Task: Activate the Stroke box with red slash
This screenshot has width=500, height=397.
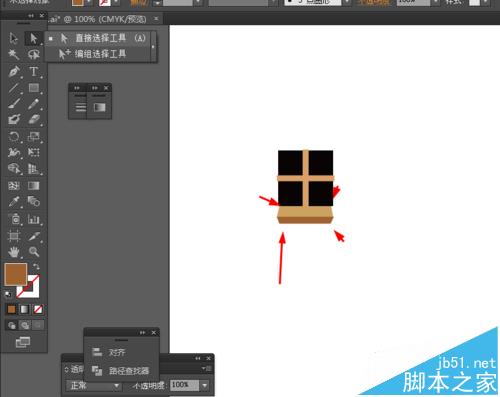Action: point(33,292)
